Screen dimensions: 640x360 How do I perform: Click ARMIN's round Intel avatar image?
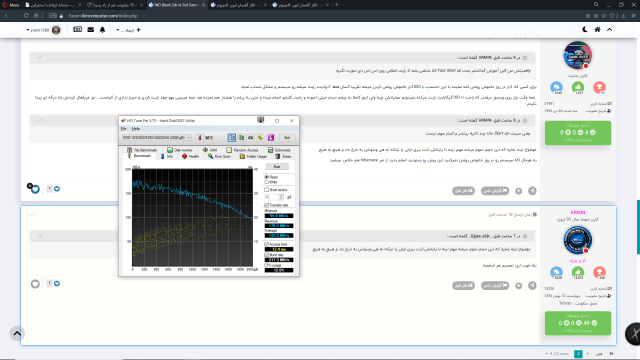pyautogui.click(x=578, y=240)
